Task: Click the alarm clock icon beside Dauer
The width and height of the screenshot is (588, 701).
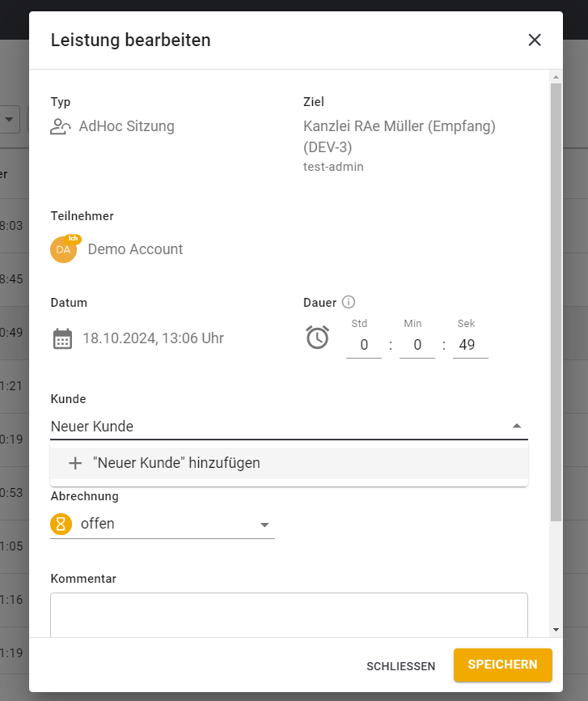Action: point(317,338)
